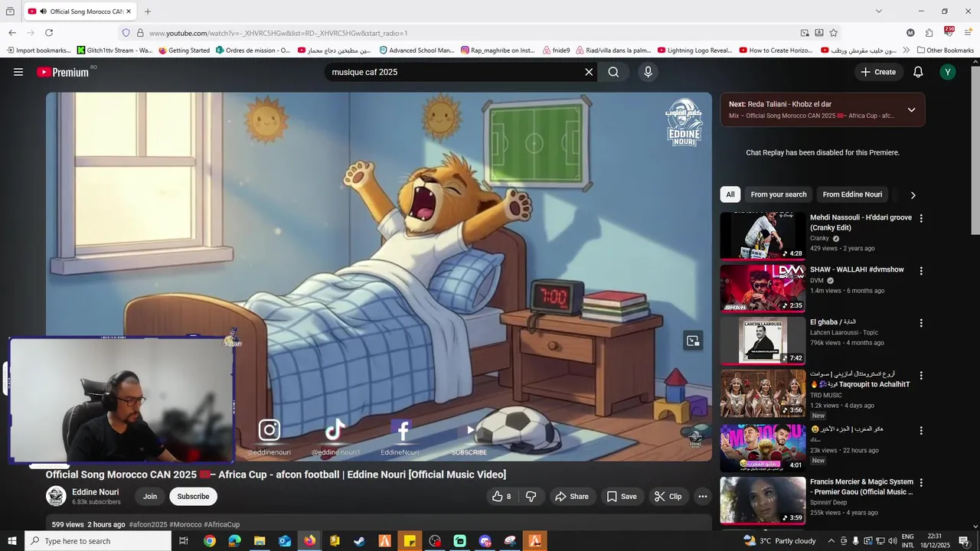The width and height of the screenshot is (980, 551).
Task: Show more filter chips with arrow
Action: coord(913,195)
